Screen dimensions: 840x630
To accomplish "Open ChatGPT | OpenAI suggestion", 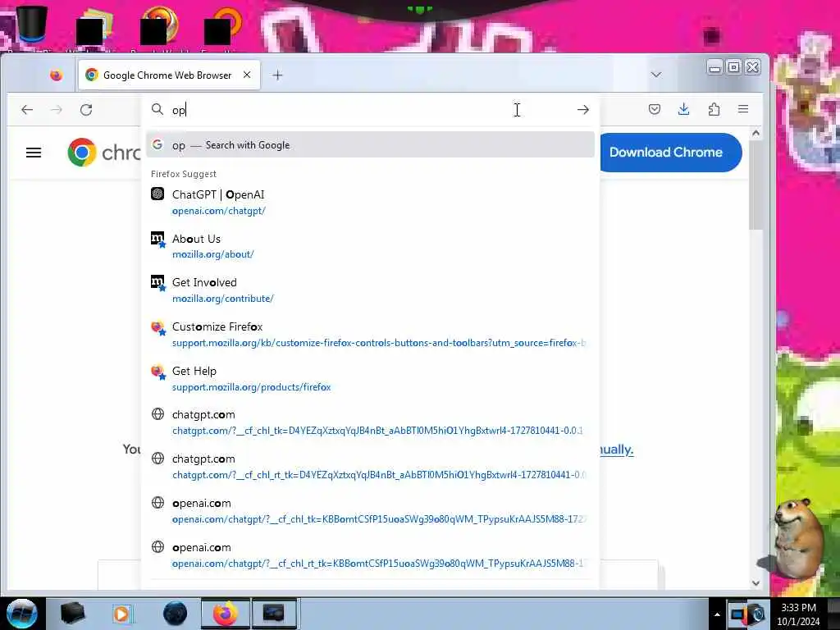I will (x=370, y=202).
